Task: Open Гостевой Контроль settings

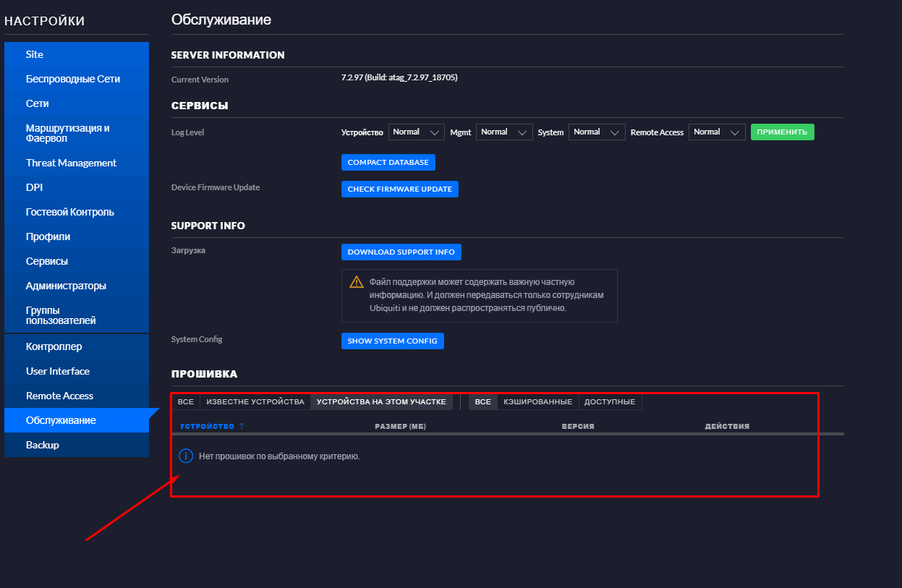Action: (x=77, y=212)
